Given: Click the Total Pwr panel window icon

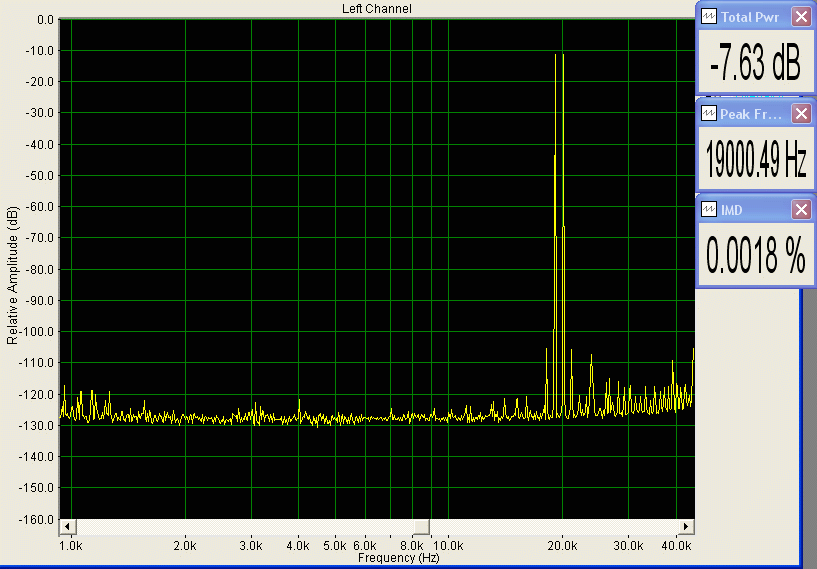Looking at the screenshot, I should click(709, 17).
